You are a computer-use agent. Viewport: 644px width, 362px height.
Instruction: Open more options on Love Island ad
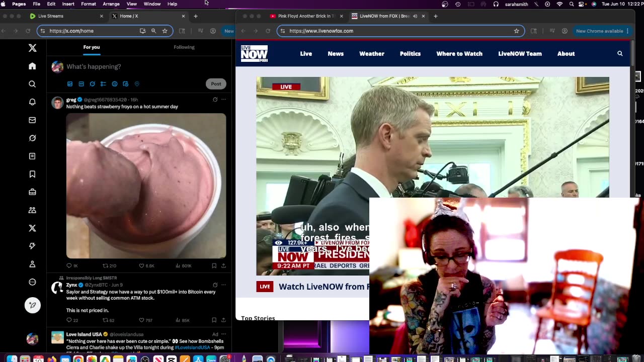pyautogui.click(x=223, y=334)
